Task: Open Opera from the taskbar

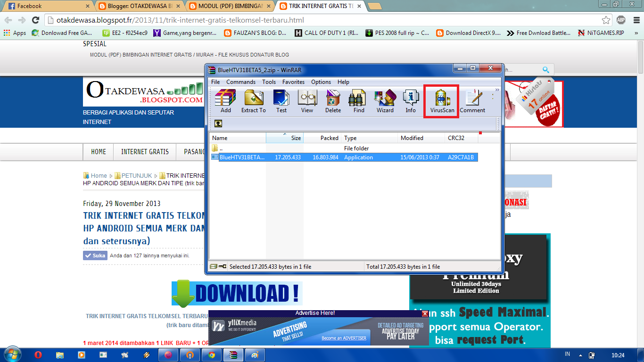Action: click(x=38, y=354)
